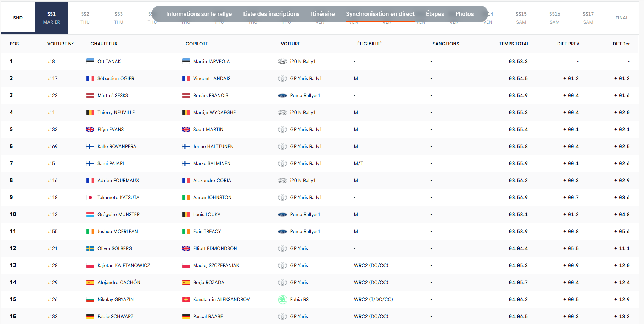The width and height of the screenshot is (644, 324).
Task: Click the Latvian flag beside Mārtiņš SESKS
Action: (90, 95)
